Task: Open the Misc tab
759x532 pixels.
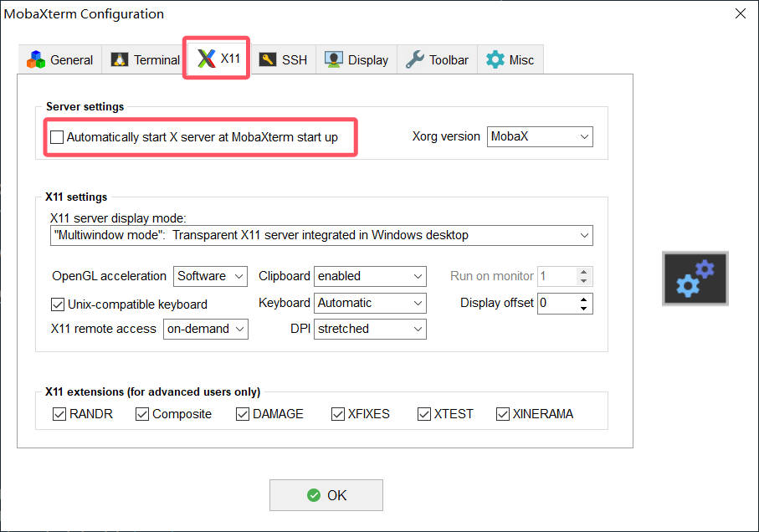Action: pos(510,60)
